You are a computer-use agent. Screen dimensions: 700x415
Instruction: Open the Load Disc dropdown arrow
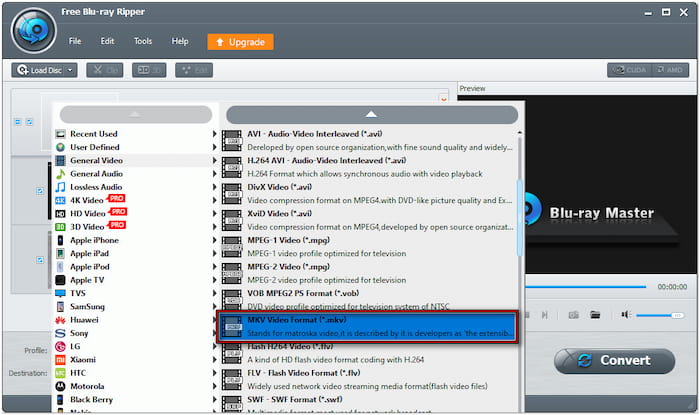tap(70, 70)
